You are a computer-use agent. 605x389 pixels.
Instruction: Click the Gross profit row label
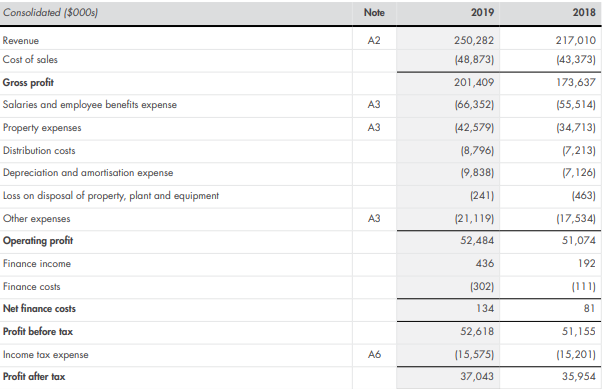click(28, 83)
